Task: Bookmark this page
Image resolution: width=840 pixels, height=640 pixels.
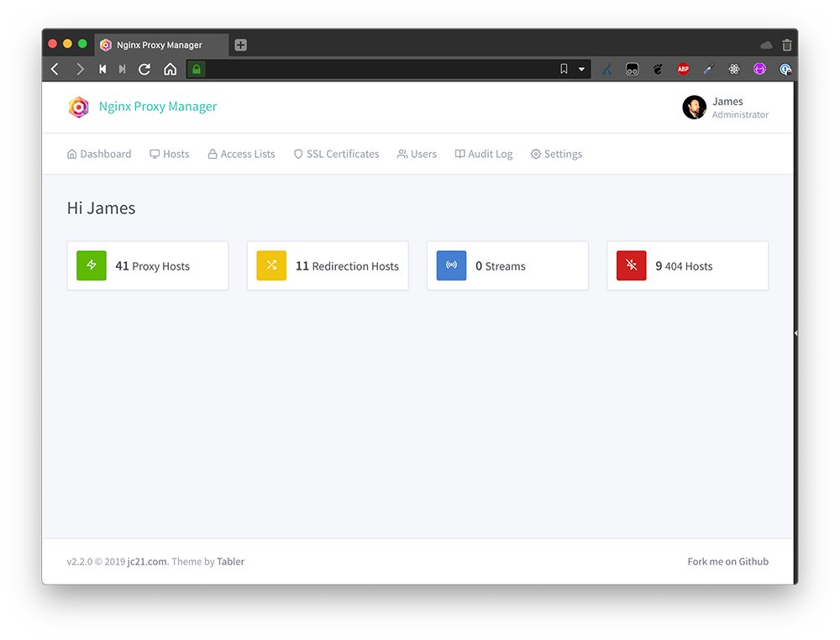Action: [564, 69]
